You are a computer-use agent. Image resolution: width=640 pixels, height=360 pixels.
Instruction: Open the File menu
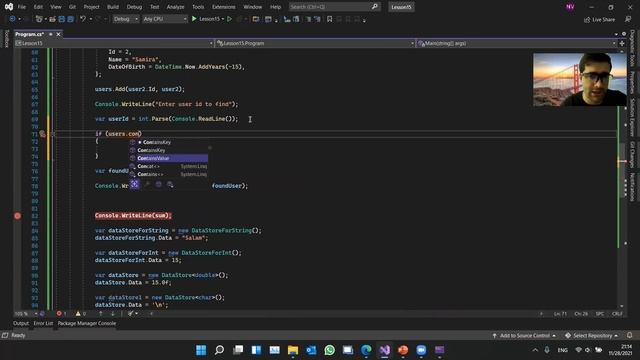[22, 7]
